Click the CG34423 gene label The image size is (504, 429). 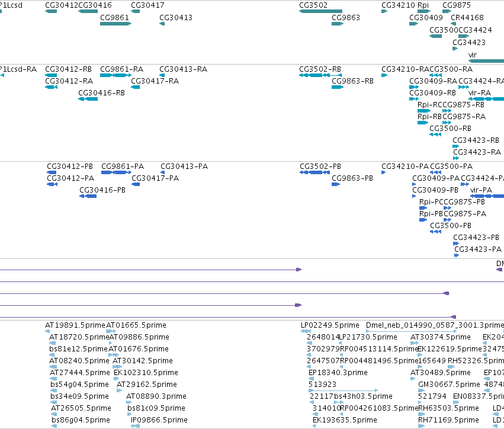469,43
